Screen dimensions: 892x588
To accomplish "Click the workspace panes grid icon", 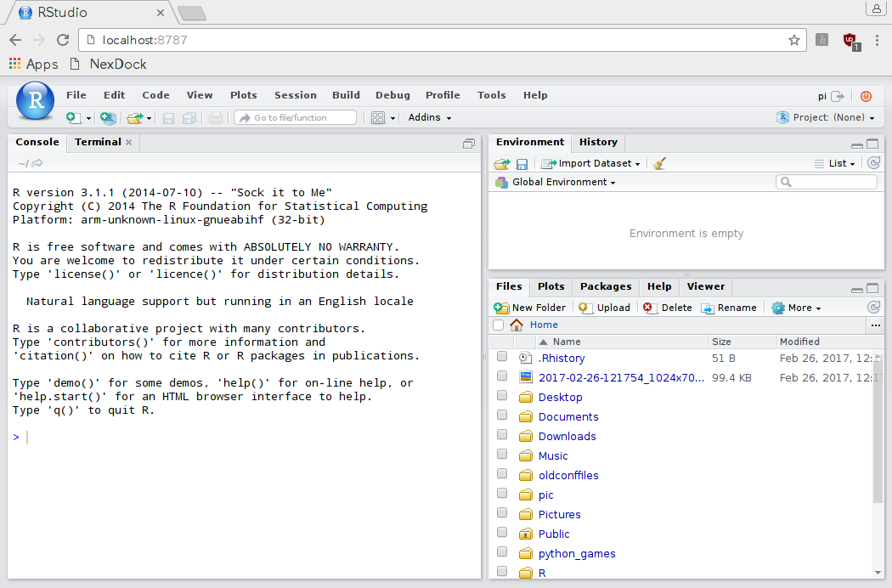I will (378, 118).
